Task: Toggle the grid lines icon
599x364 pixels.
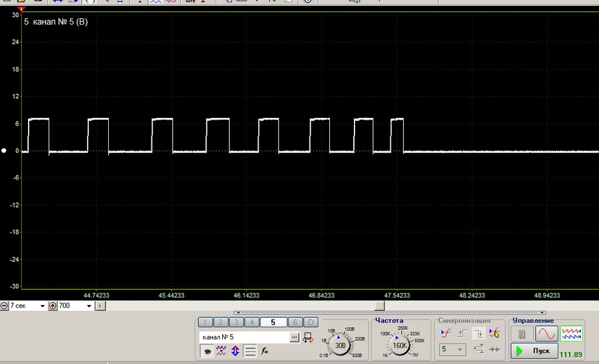Action: [x=250, y=351]
